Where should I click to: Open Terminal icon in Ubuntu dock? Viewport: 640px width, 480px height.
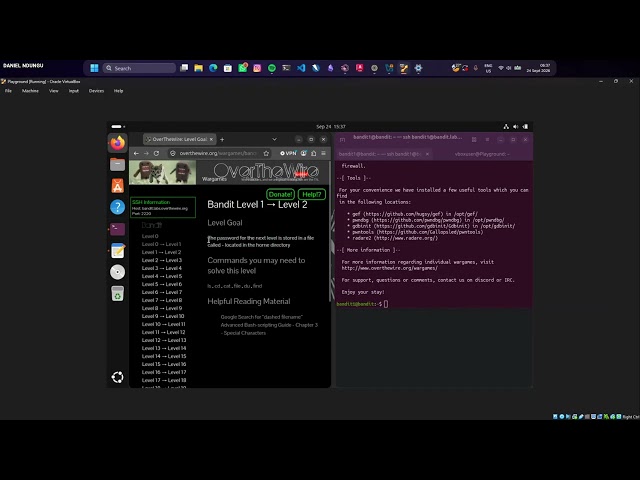[x=118, y=229]
